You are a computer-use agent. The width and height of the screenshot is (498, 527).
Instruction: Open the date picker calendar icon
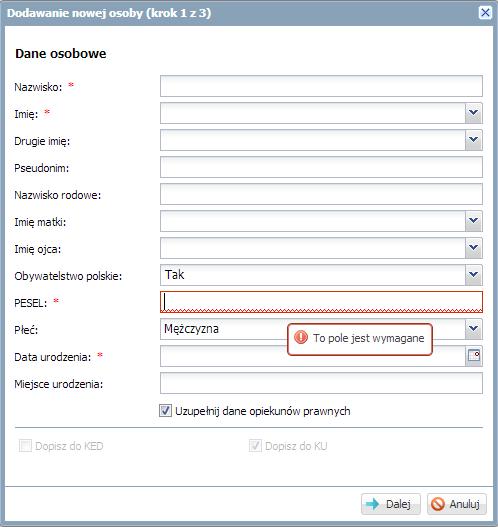pyautogui.click(x=474, y=356)
